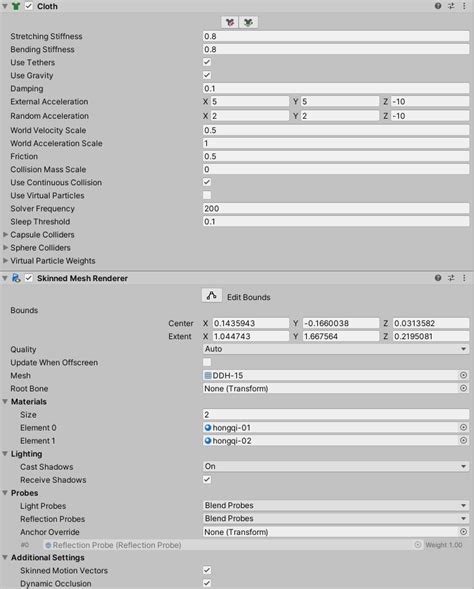Click the World Velocity Scale field

point(336,130)
